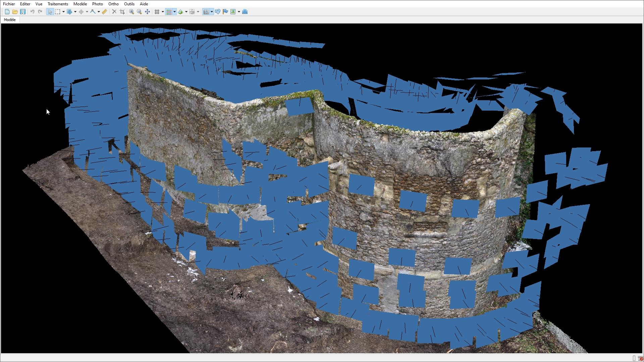The image size is (644, 362).
Task: Click the New document icon
Action: [7, 12]
